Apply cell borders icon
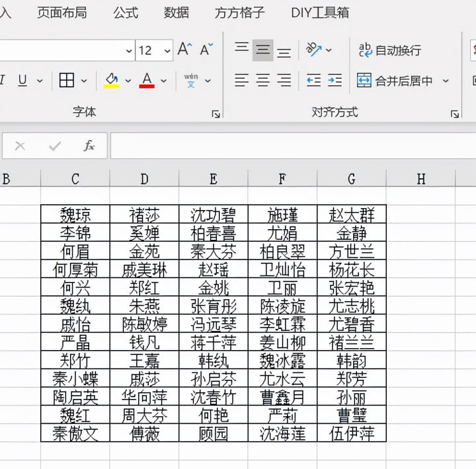 tap(67, 81)
